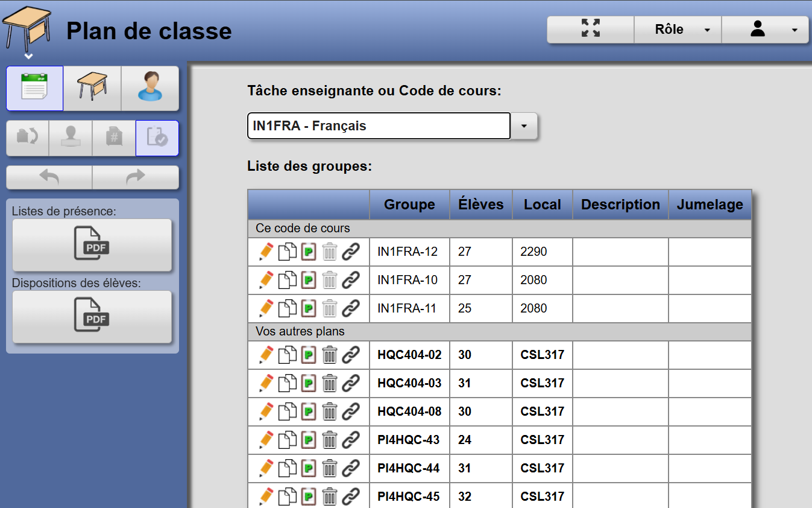This screenshot has height=508, width=812.
Task: Click the pencil edit icon for IN1FRA-12
Action: tap(266, 252)
